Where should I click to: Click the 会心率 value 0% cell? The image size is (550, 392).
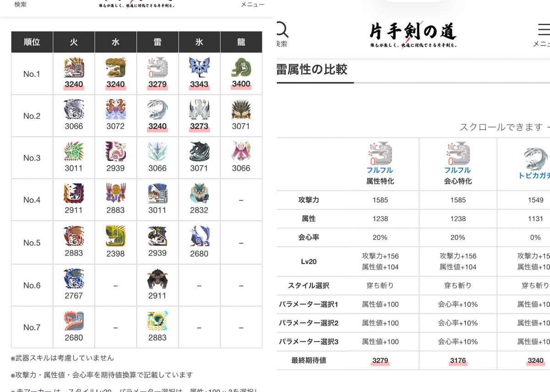click(x=535, y=237)
